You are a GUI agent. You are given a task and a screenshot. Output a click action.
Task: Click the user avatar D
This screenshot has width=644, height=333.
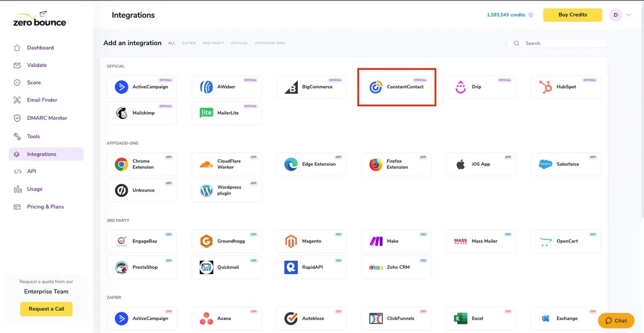(616, 15)
